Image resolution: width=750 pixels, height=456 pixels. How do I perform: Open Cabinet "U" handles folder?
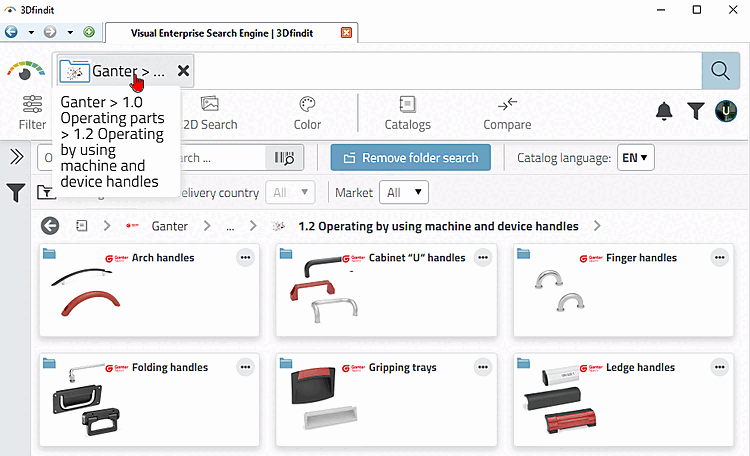pyautogui.click(x=386, y=290)
